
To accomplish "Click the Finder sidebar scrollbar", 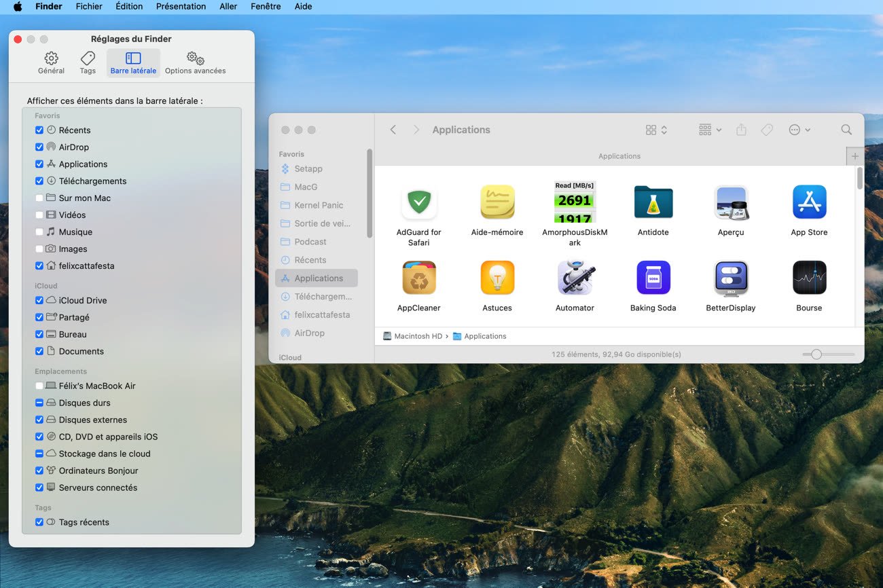I will pos(370,194).
